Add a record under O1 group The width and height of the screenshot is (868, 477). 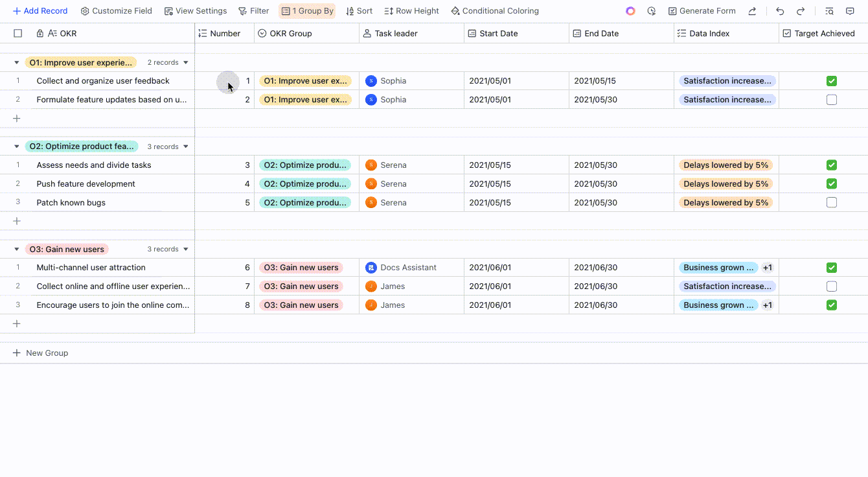(x=17, y=119)
